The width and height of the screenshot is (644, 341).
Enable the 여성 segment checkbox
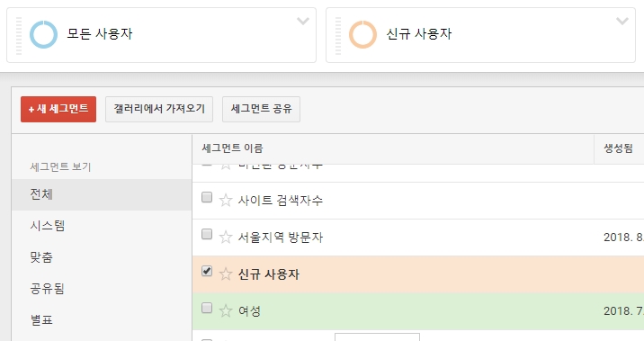pyautogui.click(x=207, y=308)
